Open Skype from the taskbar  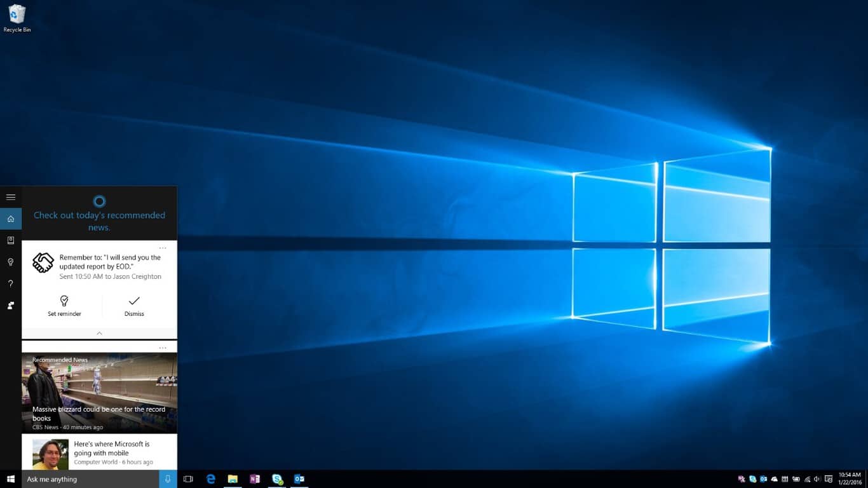[277, 478]
